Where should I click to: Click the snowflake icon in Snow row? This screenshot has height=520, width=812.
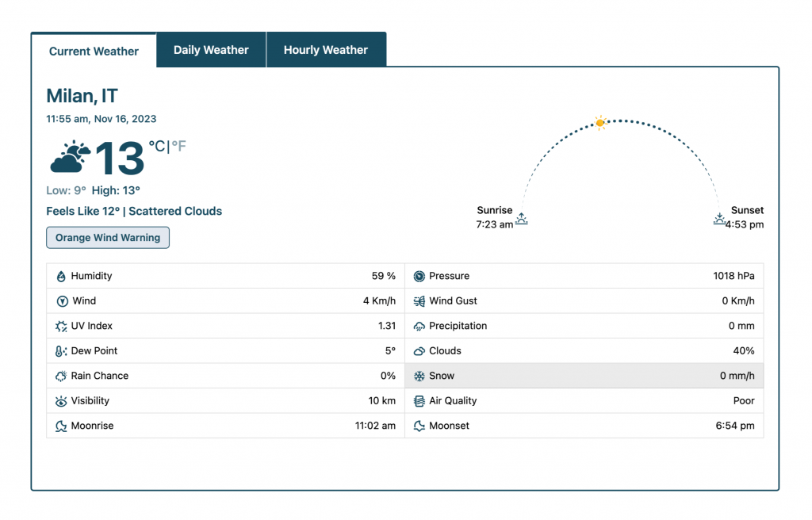pos(419,377)
